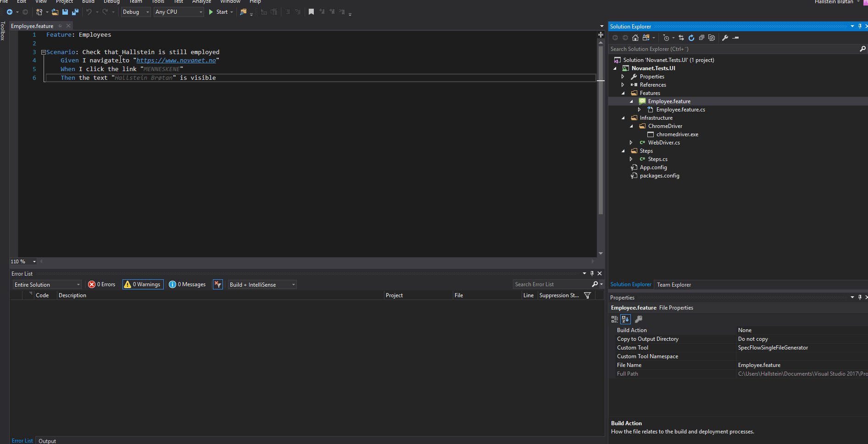Switch to the Team Explorer tab
Screen dimensions: 868x444
pyautogui.click(x=673, y=285)
